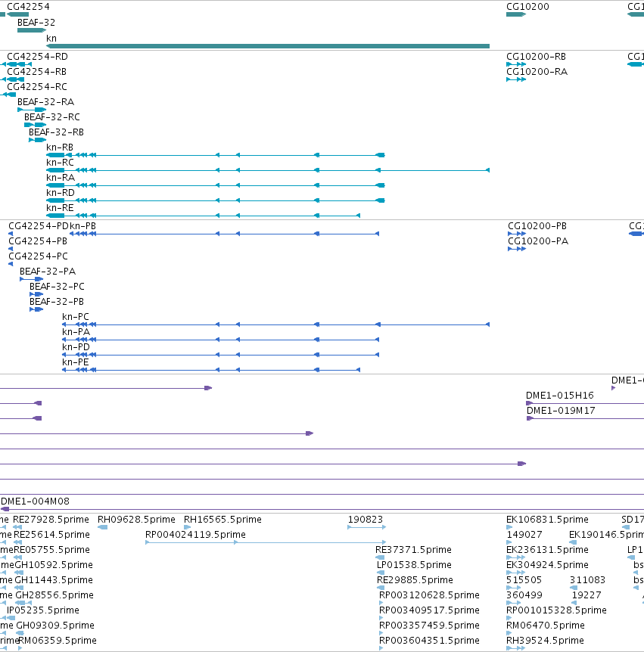Open protein label CG42254-PC
The height and width of the screenshot is (652, 644).
pyautogui.click(x=39, y=256)
